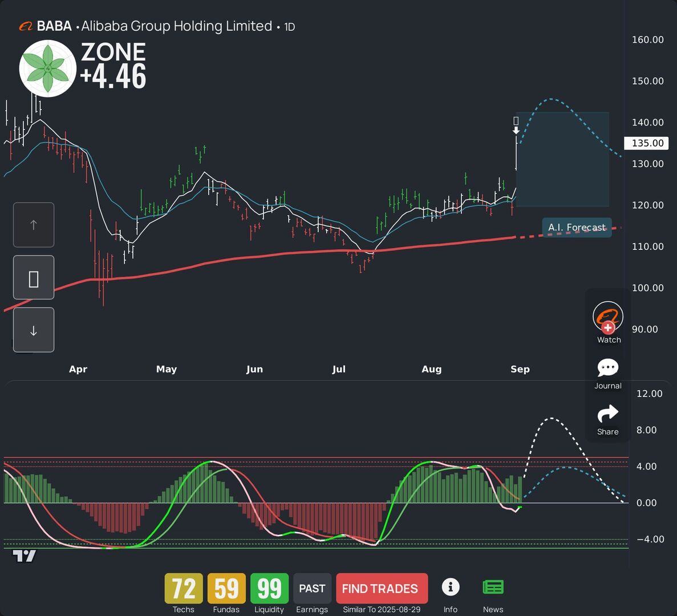Click the red FIND TRADES button
The image size is (677, 616).
tap(382, 589)
